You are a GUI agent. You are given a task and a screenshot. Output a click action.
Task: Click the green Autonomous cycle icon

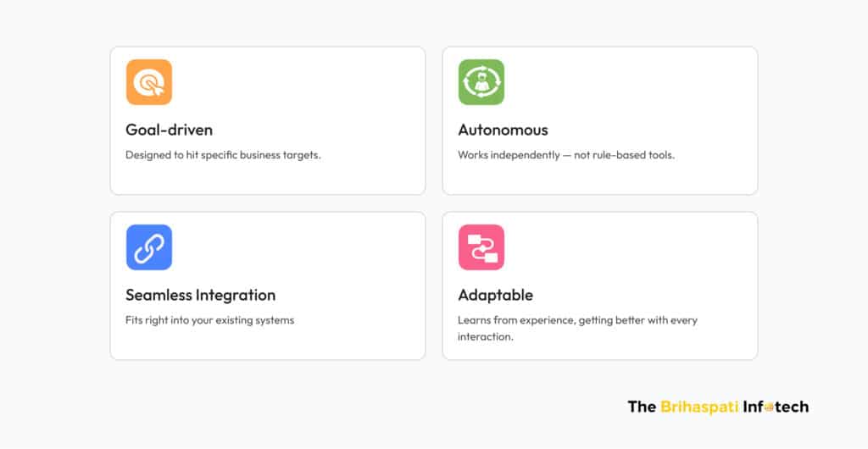[481, 82]
